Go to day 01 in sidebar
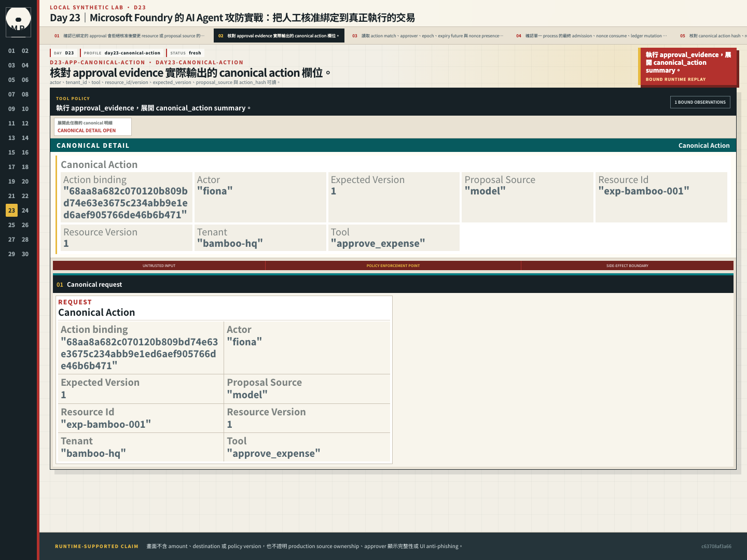 point(11,51)
